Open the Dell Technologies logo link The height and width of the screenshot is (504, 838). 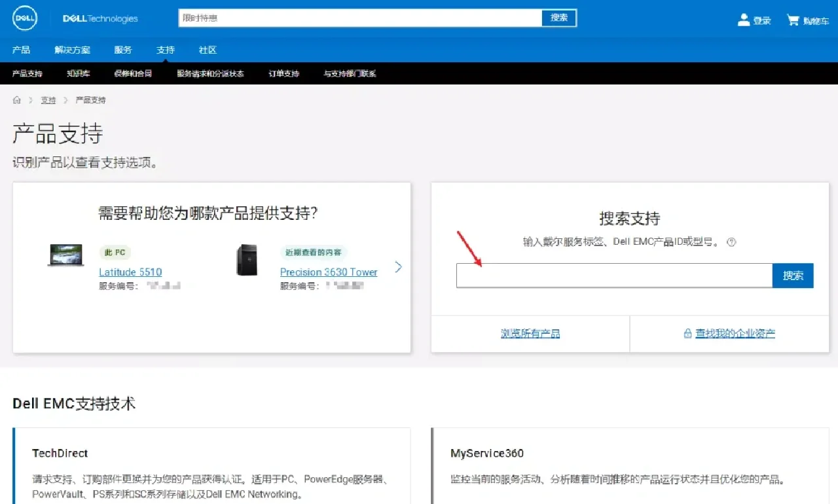[x=100, y=18]
